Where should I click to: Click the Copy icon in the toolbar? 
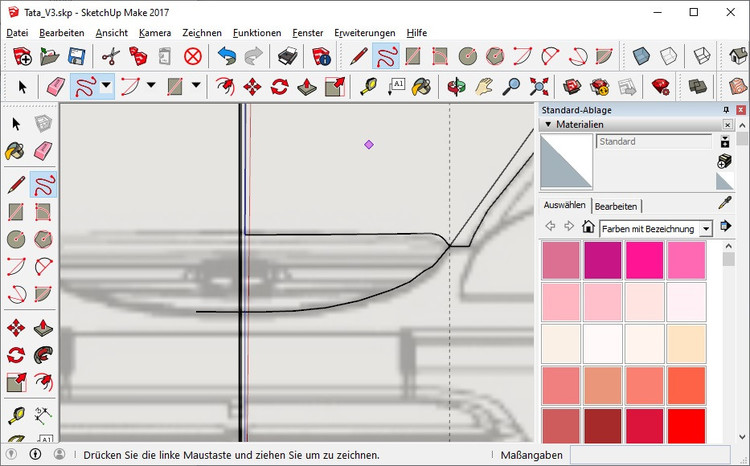click(x=138, y=56)
